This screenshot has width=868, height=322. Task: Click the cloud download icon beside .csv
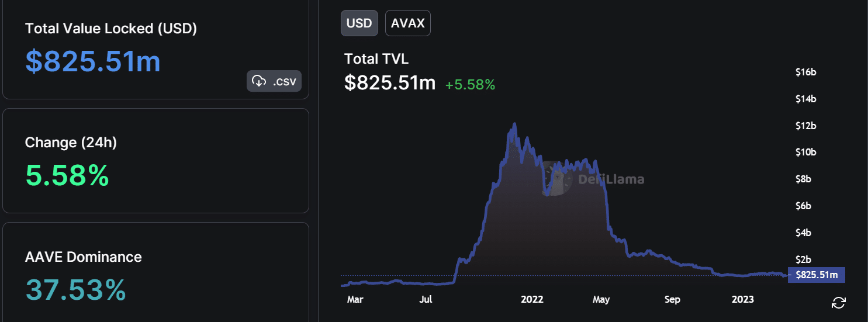(x=259, y=81)
